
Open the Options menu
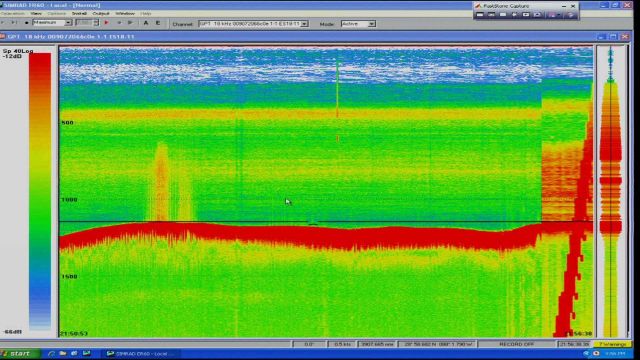coord(57,13)
